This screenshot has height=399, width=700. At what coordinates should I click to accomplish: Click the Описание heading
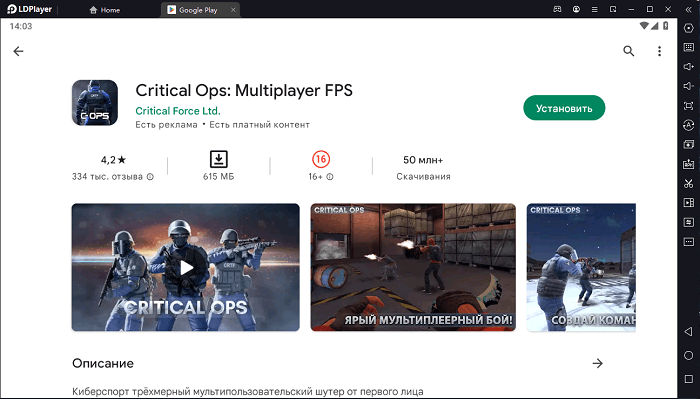tap(103, 363)
